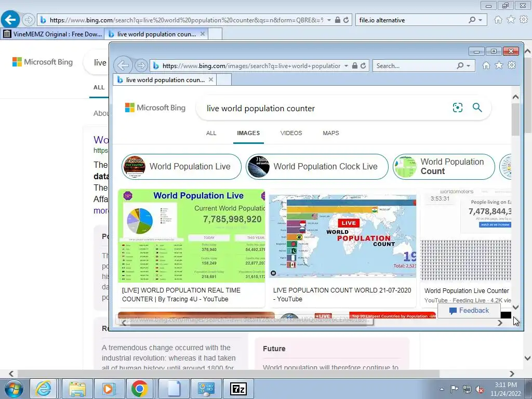The width and height of the screenshot is (532, 399).
Task: Click front window horizontal scrollbar right arrow
Action: click(x=500, y=323)
